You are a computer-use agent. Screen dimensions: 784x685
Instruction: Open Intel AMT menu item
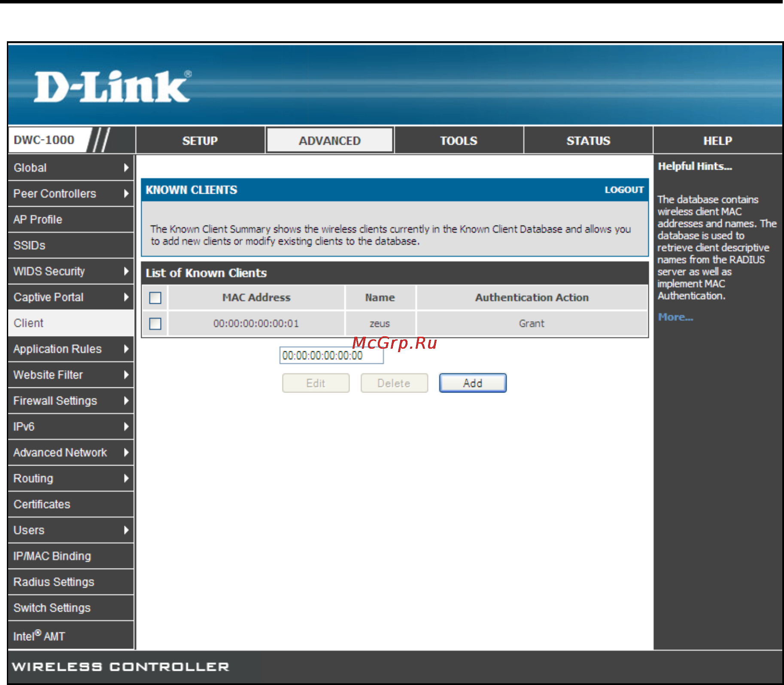(x=71, y=635)
